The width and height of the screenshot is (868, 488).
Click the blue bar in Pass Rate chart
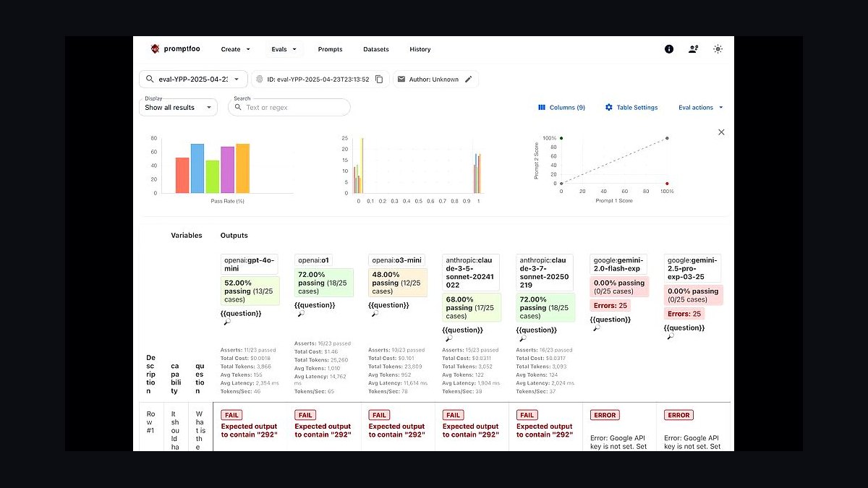(197, 168)
